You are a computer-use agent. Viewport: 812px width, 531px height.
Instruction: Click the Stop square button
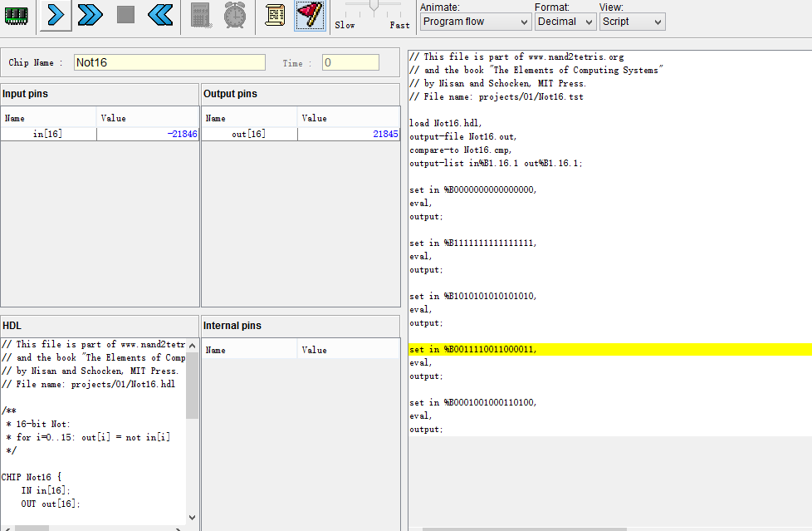(x=125, y=15)
